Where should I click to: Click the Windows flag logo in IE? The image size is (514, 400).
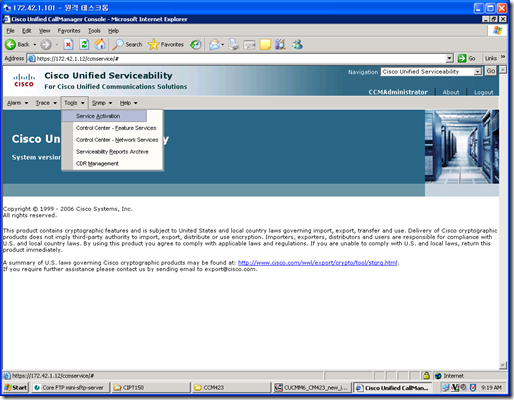(x=498, y=31)
